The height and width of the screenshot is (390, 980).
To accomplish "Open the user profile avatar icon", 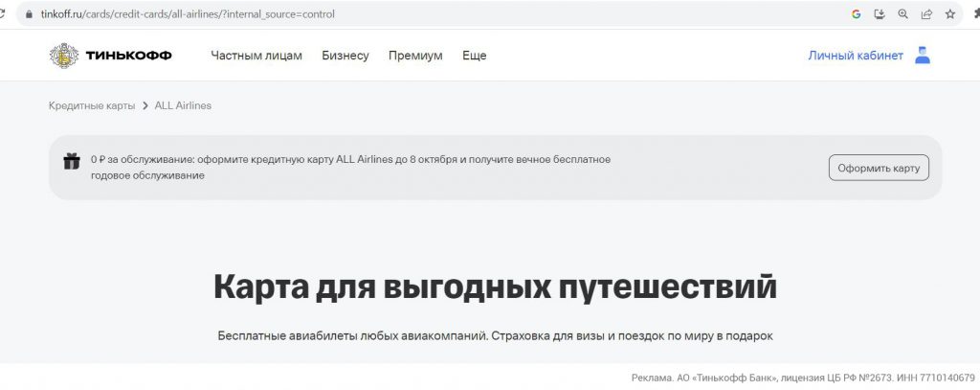I will tap(923, 55).
